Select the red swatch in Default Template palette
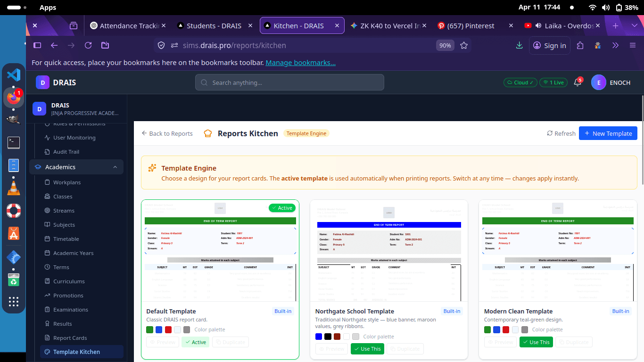 pyautogui.click(x=168, y=329)
